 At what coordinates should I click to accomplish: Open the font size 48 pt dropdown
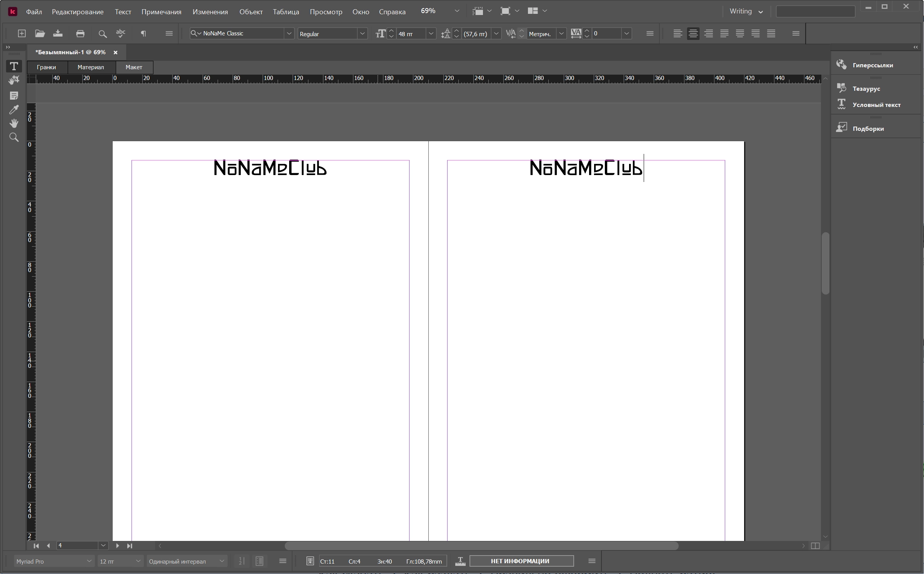[x=431, y=33]
